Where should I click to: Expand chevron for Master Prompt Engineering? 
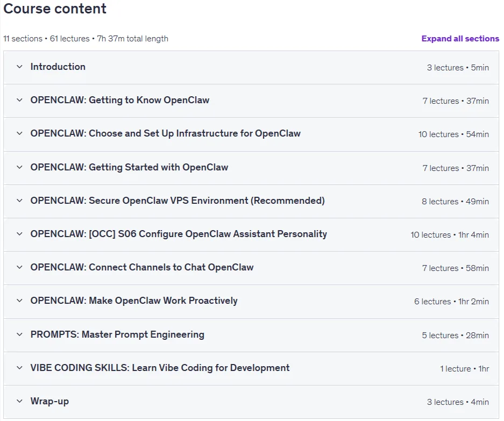pos(19,334)
